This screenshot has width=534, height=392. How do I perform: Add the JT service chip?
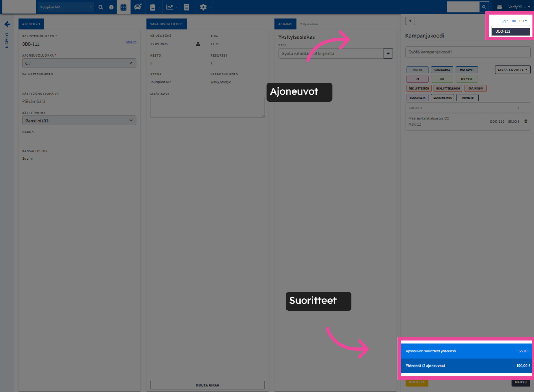[x=417, y=79]
